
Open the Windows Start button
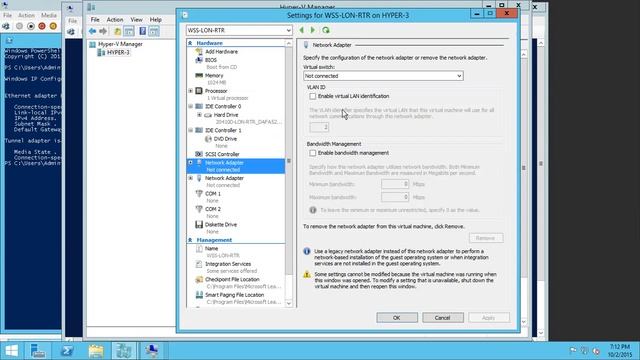[11, 351]
